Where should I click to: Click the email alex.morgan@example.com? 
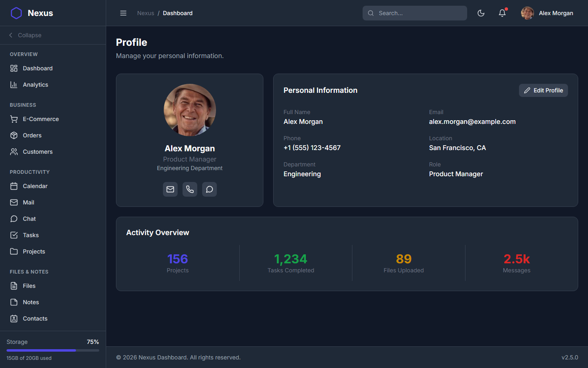472,121
